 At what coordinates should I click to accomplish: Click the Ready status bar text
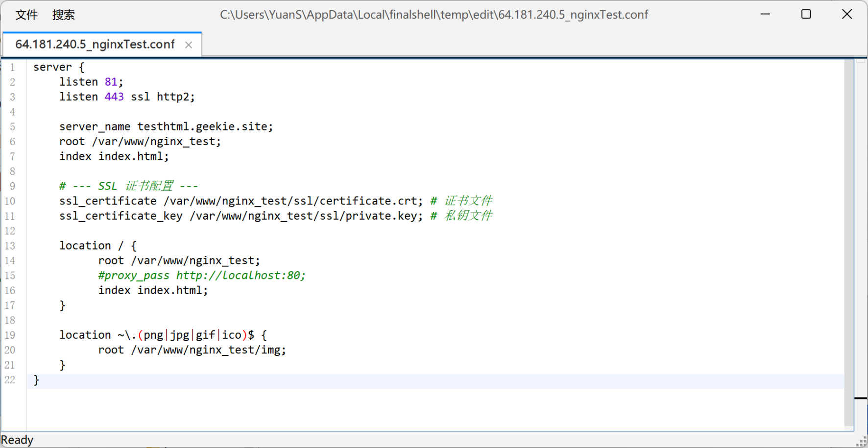click(x=17, y=440)
